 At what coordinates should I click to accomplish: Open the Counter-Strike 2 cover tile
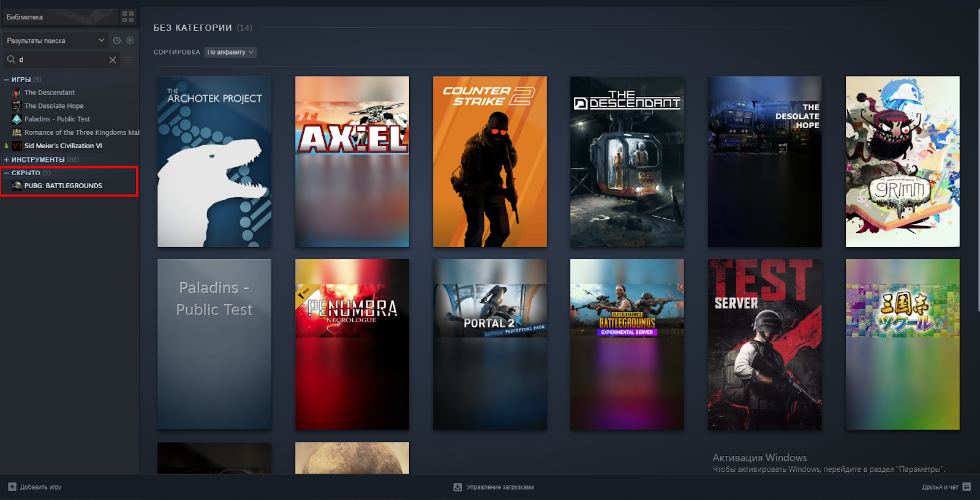(489, 162)
